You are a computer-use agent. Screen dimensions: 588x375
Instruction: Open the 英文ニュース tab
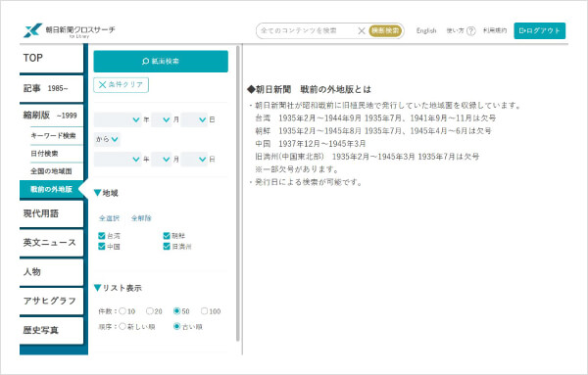51,243
